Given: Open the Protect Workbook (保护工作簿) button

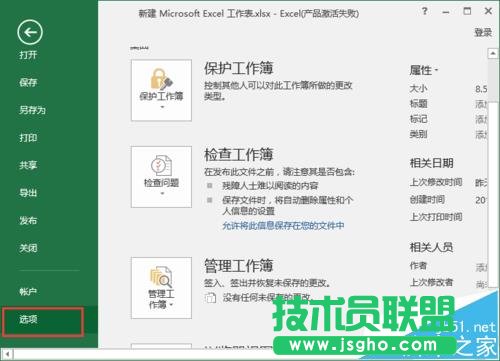Looking at the screenshot, I should [161, 90].
